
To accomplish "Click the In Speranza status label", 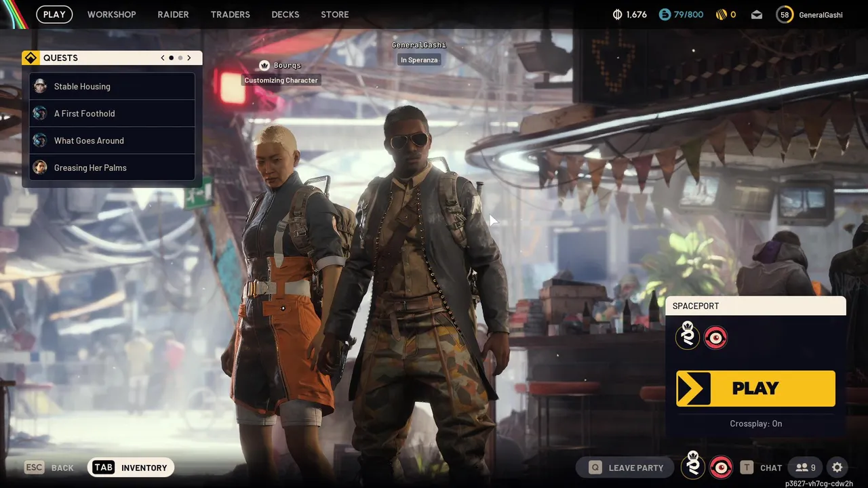I will point(419,60).
